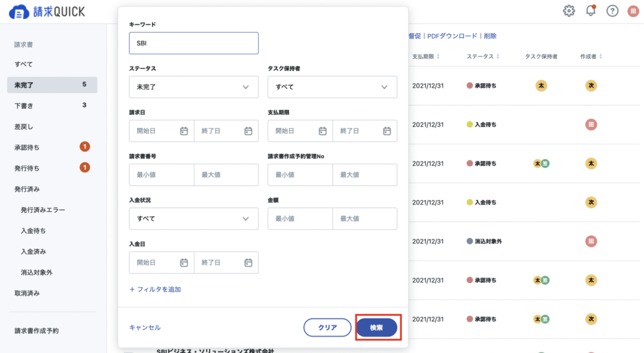Click the 検索 button

click(377, 327)
